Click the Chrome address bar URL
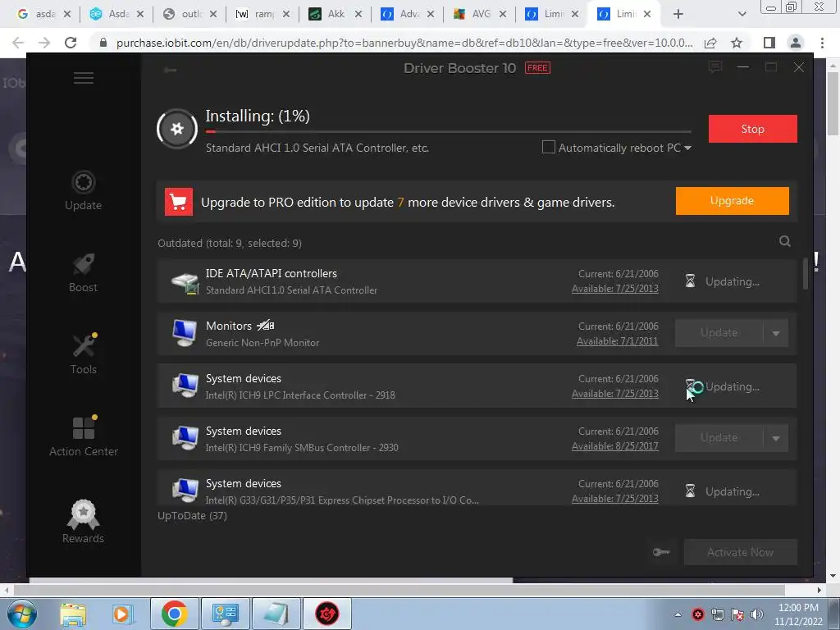Viewport: 840px width, 630px height. tap(404, 43)
